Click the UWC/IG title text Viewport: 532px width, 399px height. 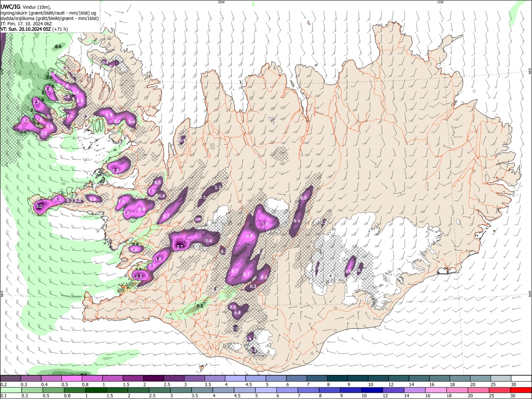[x=10, y=7]
